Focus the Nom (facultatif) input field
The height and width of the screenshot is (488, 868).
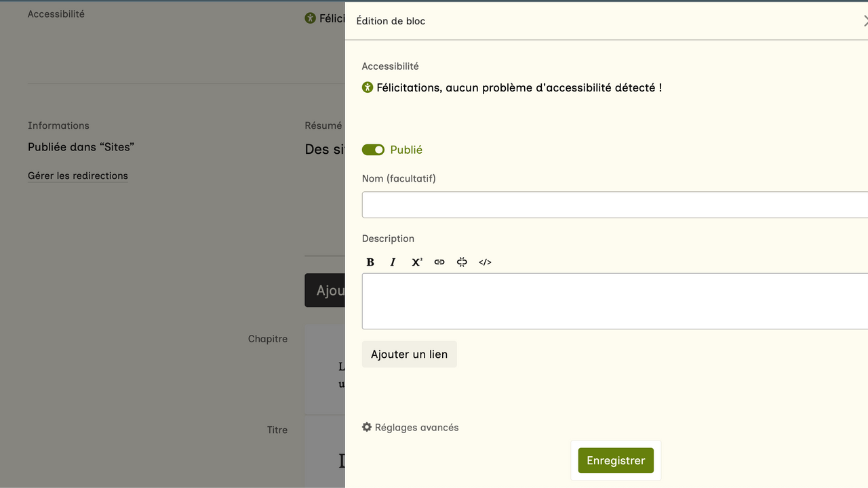click(x=614, y=205)
